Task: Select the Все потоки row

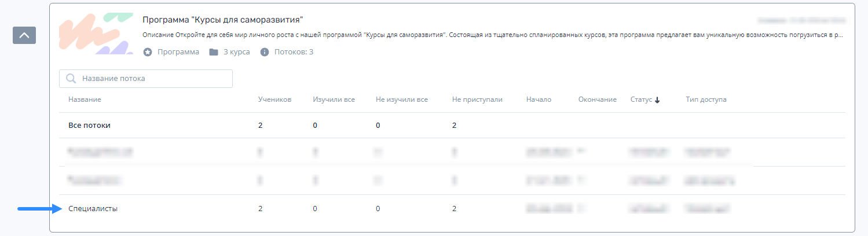Action: 452,124
